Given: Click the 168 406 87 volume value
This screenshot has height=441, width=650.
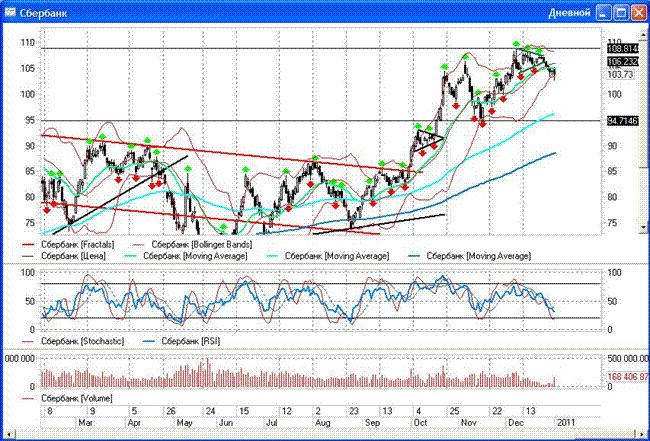Looking at the screenshot, I should coord(628,377).
